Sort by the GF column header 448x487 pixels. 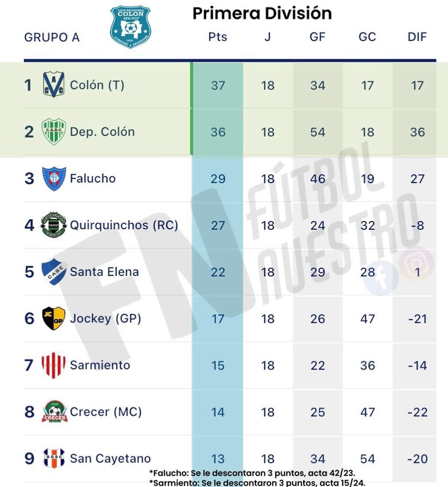[x=318, y=37]
